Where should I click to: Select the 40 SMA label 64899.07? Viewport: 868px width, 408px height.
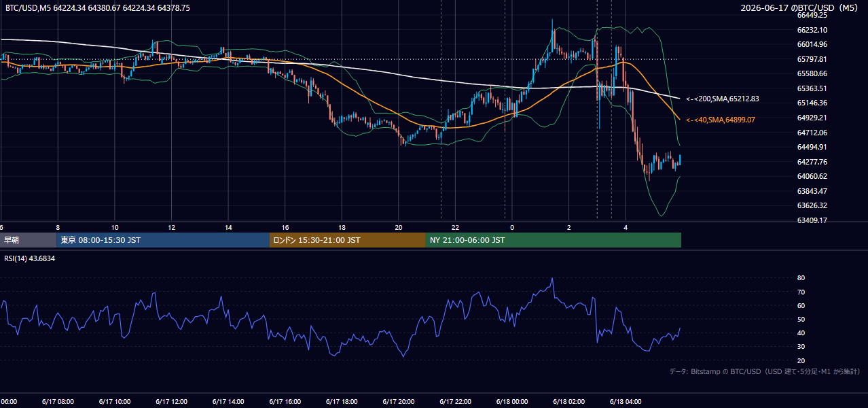point(720,120)
